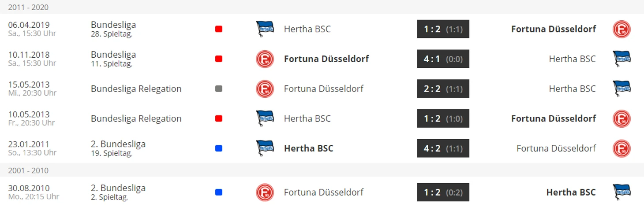Image resolution: width=644 pixels, height=211 pixels.
Task: Open bold Hertha BSC link in 30.08.2010 row
Action: click(571, 192)
